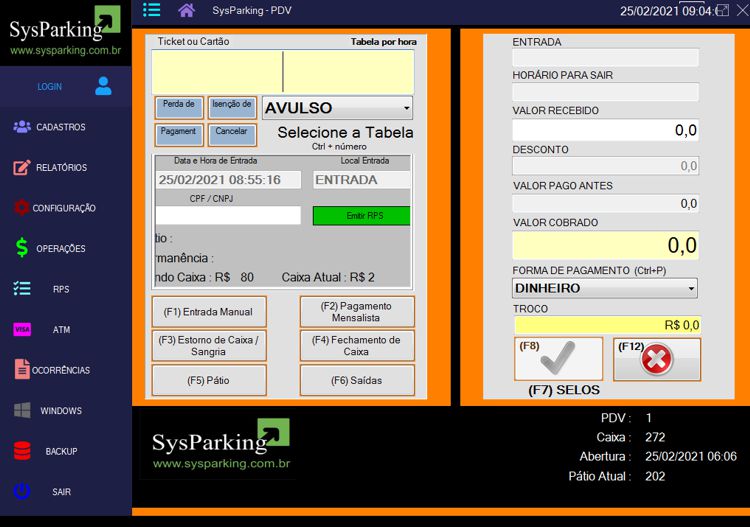Confirm with the (F8) checkmark button
The image size is (750, 527).
pyautogui.click(x=558, y=359)
